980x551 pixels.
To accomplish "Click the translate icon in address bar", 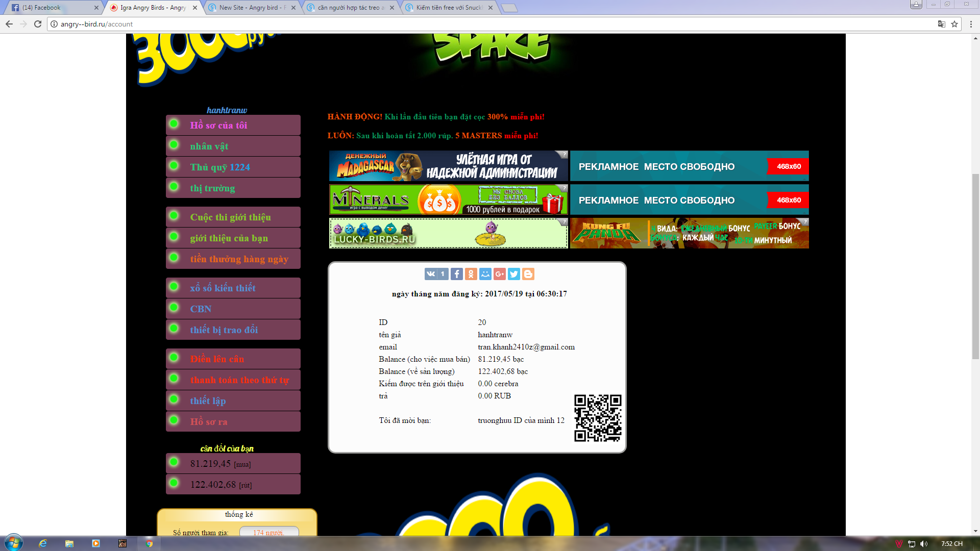I will tap(941, 24).
